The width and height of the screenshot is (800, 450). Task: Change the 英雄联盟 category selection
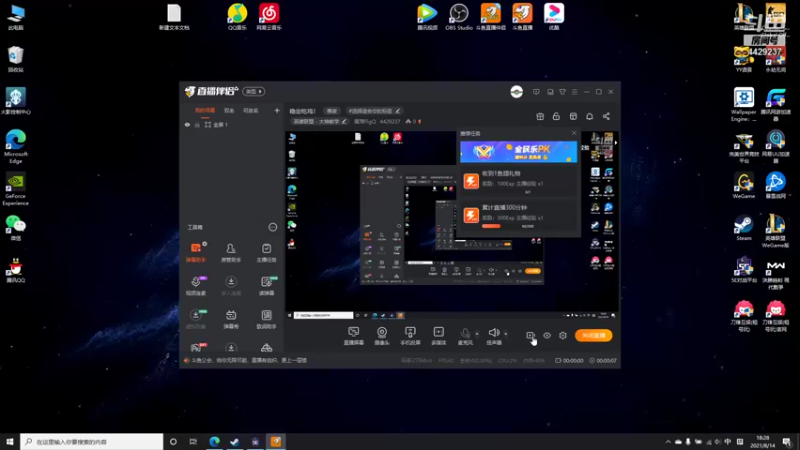[320, 121]
